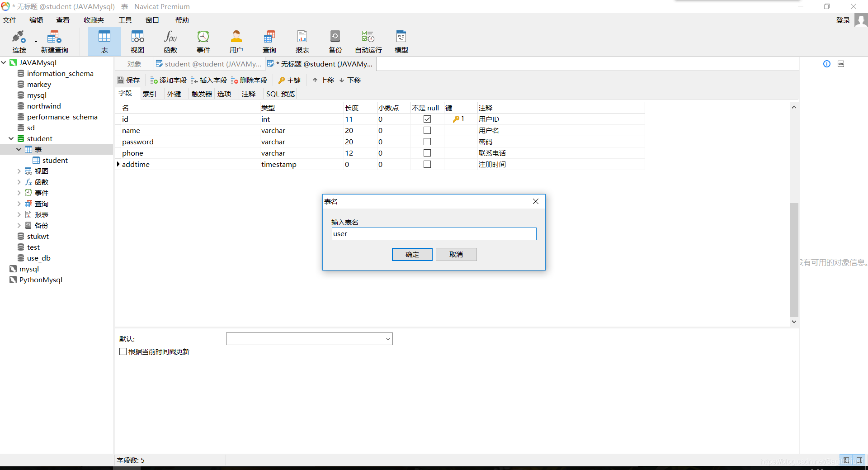Viewport: 868px width, 470px height.
Task: Click 删除字段 delete field
Action: click(x=249, y=80)
